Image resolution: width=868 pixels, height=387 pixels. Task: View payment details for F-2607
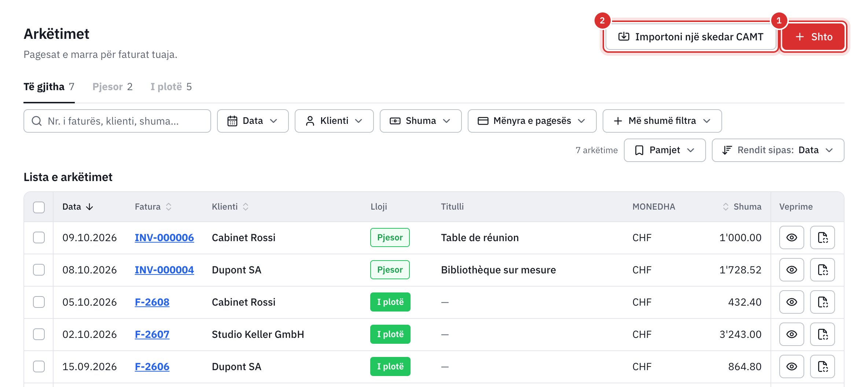791,334
